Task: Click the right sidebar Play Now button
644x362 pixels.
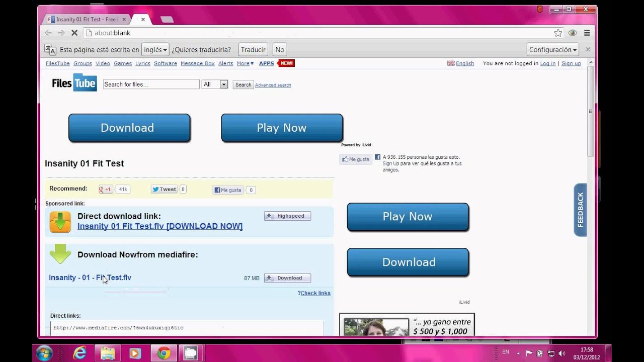Action: pos(408,217)
